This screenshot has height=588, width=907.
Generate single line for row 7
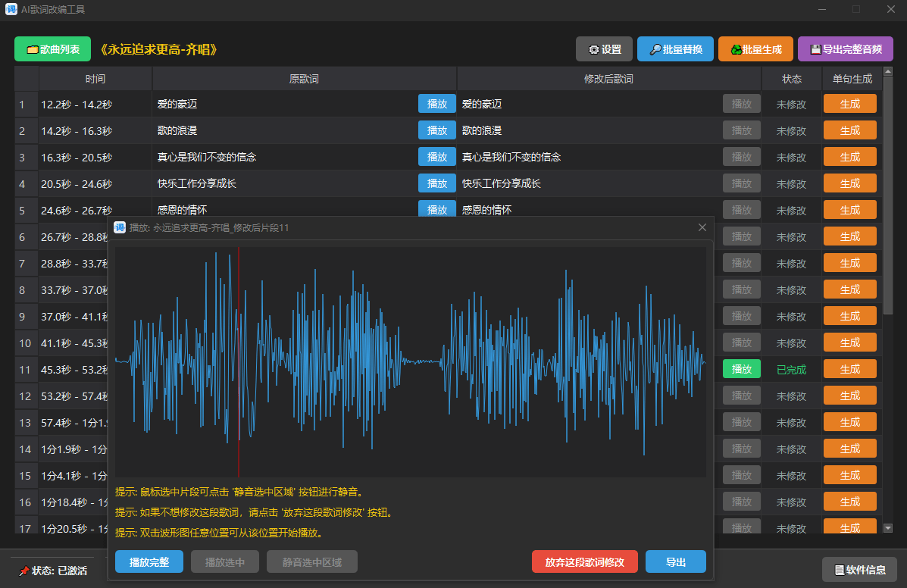tap(849, 263)
